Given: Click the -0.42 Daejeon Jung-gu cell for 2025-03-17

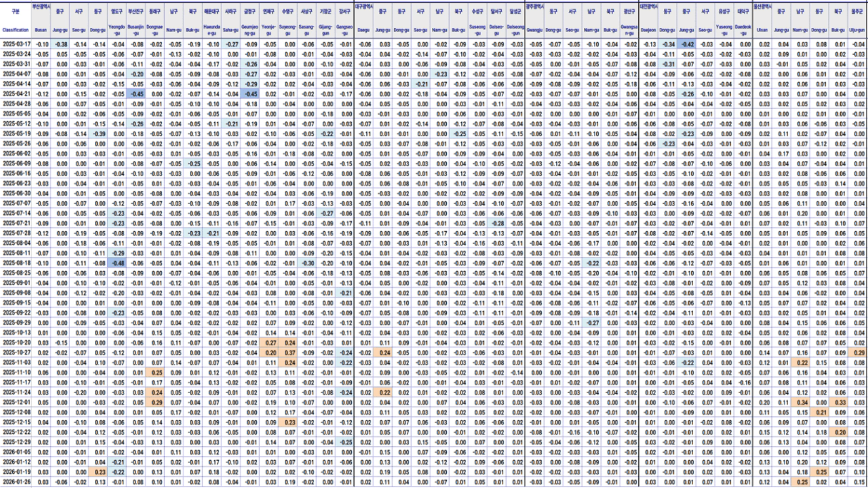Looking at the screenshot, I should (x=686, y=44).
